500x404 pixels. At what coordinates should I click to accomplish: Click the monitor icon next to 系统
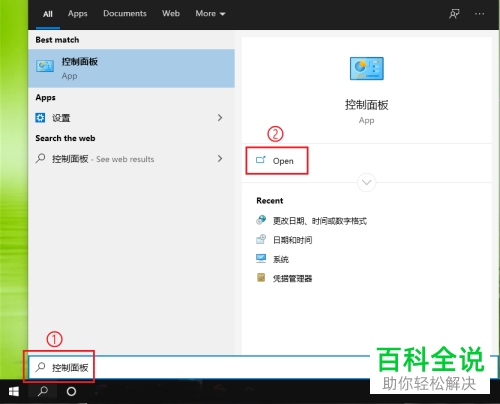click(x=261, y=258)
